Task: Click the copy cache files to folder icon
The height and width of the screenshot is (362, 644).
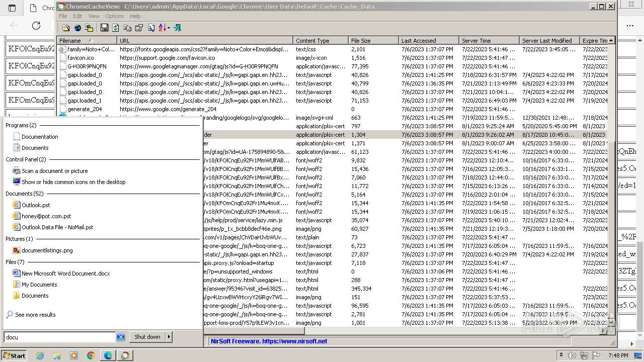Action: (x=89, y=28)
